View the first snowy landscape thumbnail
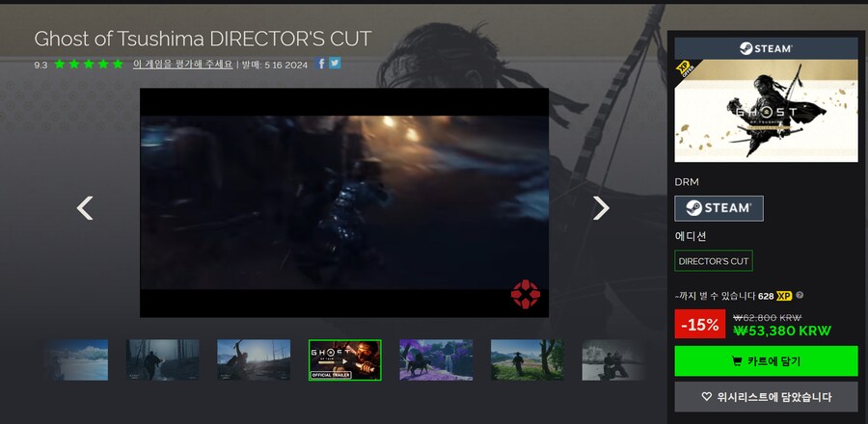 (75, 359)
